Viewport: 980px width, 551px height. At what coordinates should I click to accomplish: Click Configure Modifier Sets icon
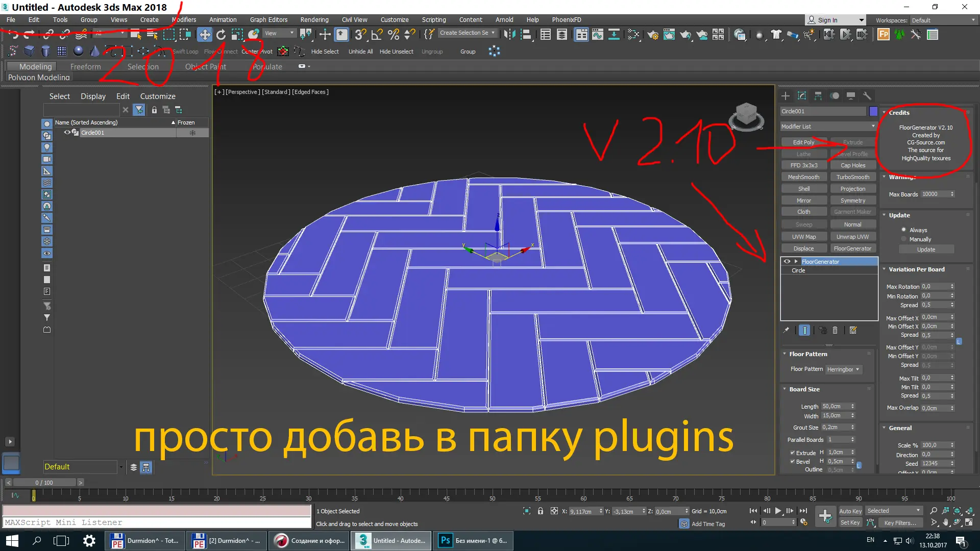pyautogui.click(x=853, y=330)
